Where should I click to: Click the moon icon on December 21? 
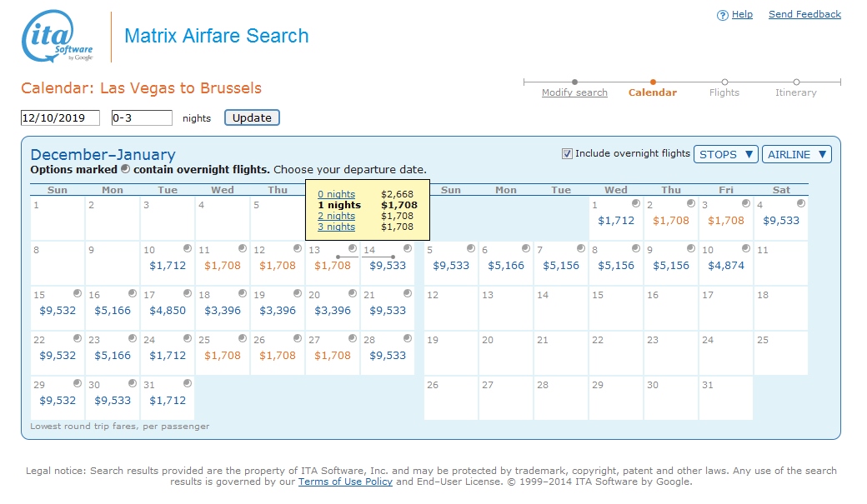click(x=406, y=293)
